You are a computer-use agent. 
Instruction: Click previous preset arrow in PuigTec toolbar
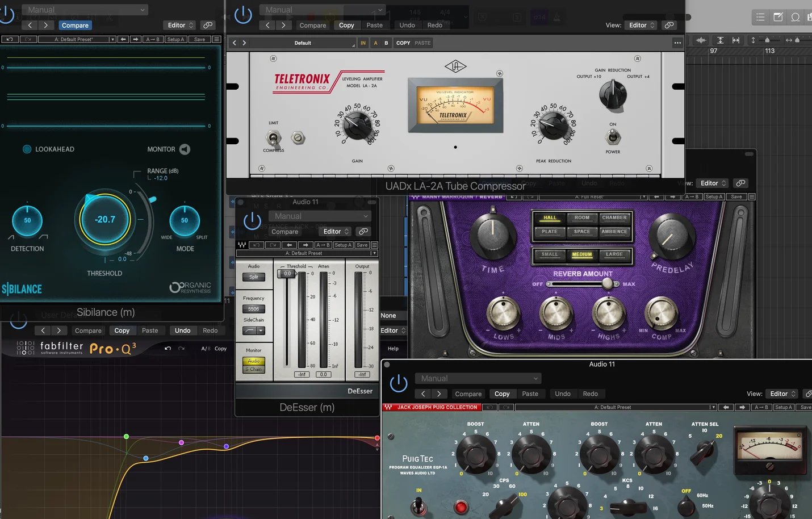(x=726, y=407)
